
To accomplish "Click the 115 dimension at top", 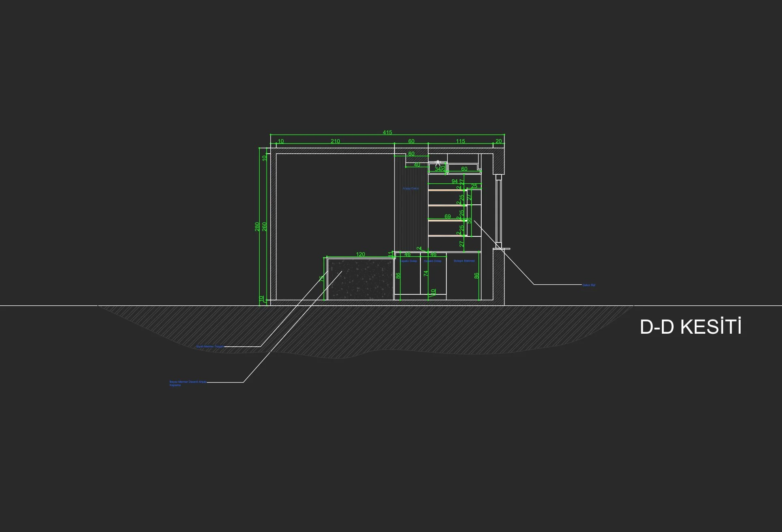I will pyautogui.click(x=460, y=142).
